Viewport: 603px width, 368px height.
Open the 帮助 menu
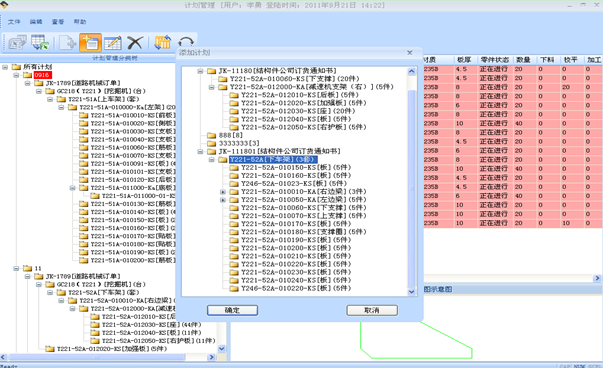pos(80,22)
